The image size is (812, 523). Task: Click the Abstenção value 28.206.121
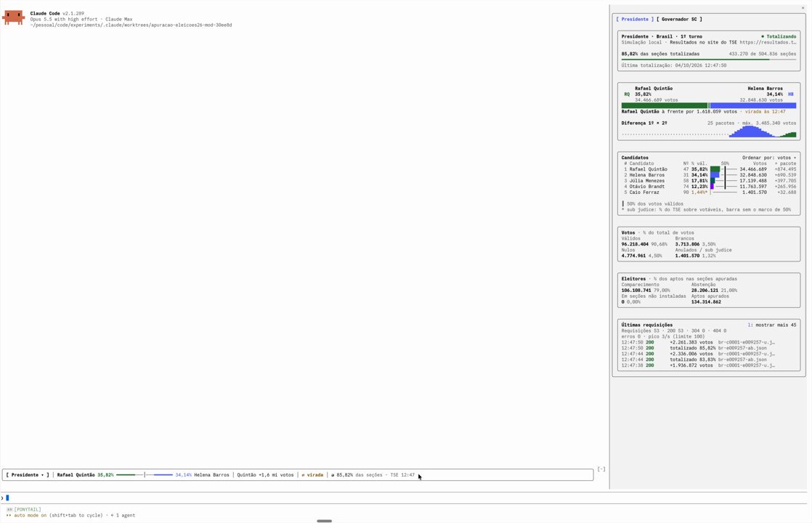tap(705, 291)
